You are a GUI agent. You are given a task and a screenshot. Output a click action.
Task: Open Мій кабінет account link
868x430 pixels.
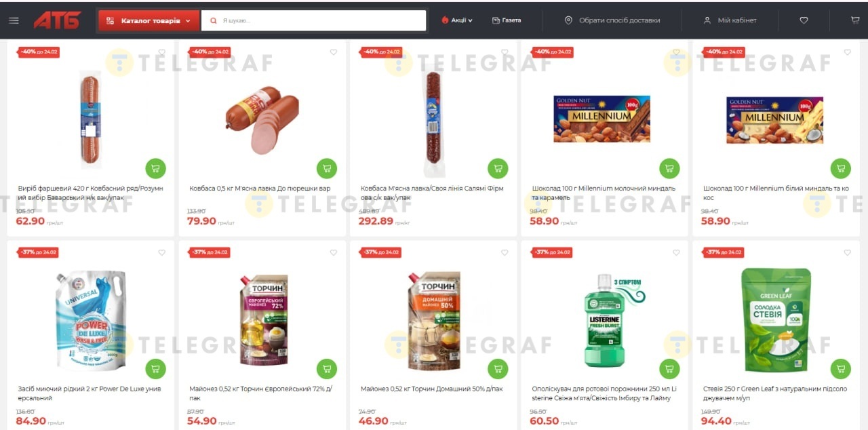[x=730, y=20]
